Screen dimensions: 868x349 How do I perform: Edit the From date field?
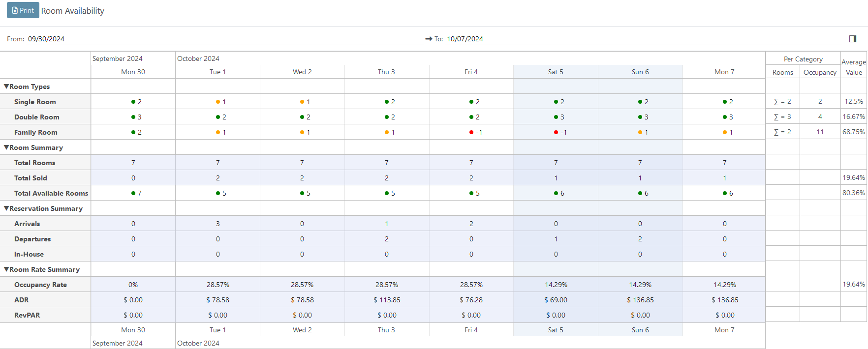pos(224,39)
